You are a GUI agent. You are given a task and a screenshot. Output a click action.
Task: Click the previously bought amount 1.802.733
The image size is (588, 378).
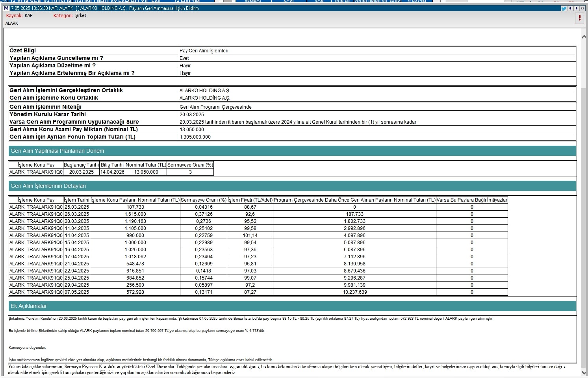tap(354, 221)
